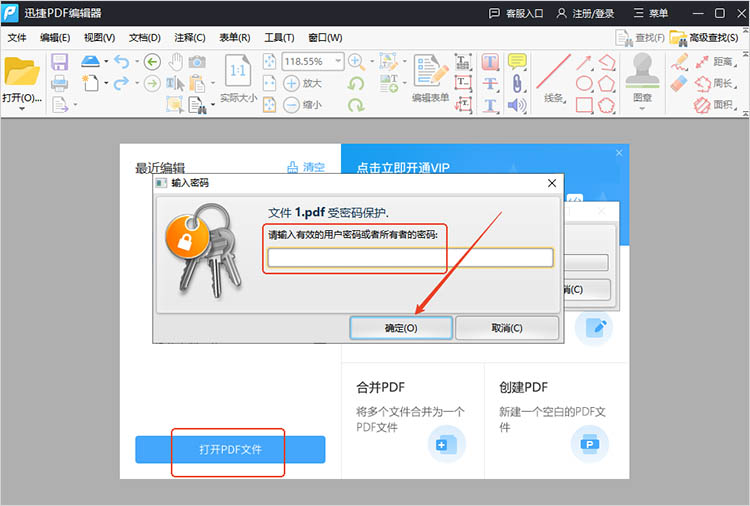The height and width of the screenshot is (506, 750).
Task: Select the 图章 stamp tool
Action: pyautogui.click(x=642, y=78)
